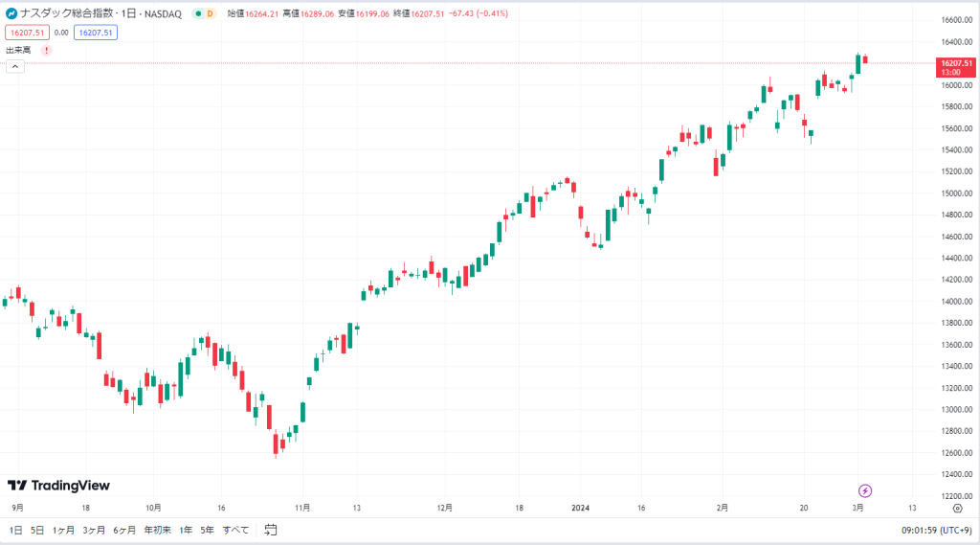
Task: Switch range to 年初来
Action: coord(158,530)
